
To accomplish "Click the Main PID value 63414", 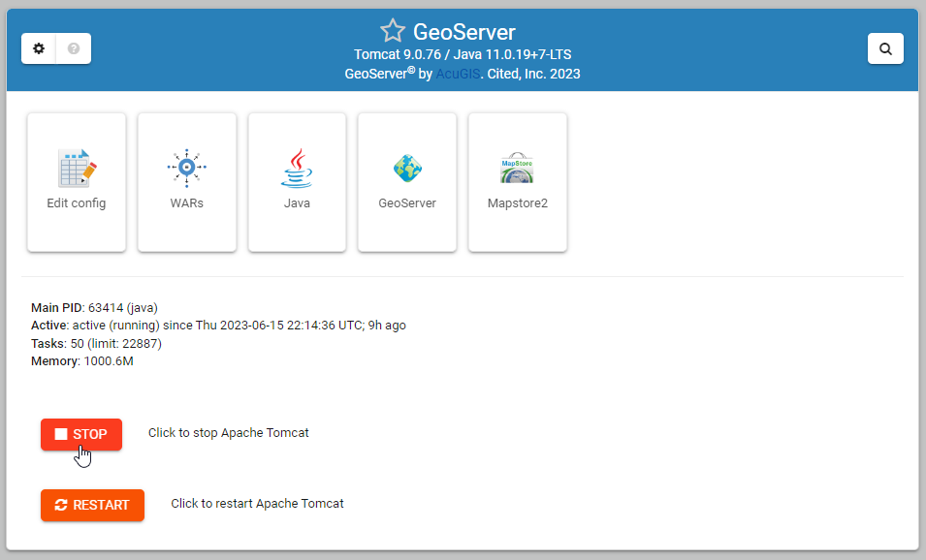I will click(100, 307).
